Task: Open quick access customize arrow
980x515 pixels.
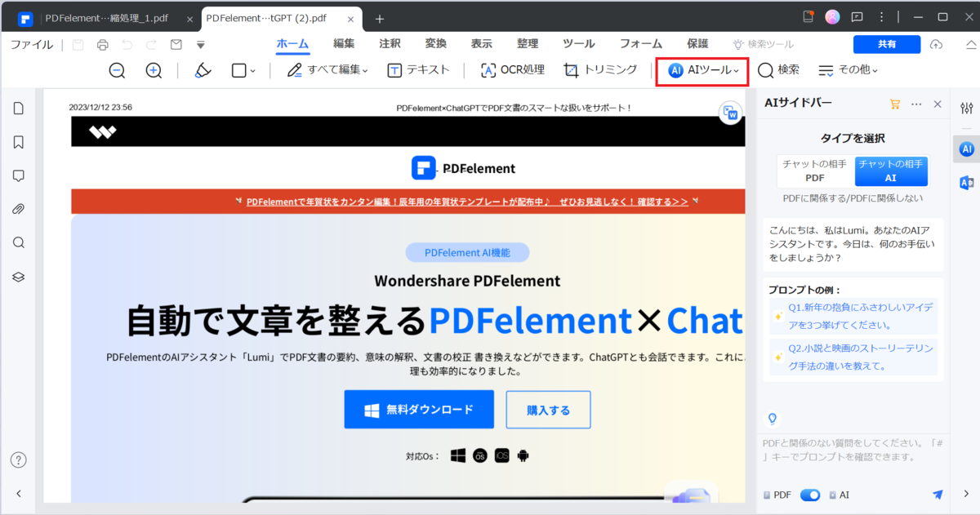Action: [200, 45]
